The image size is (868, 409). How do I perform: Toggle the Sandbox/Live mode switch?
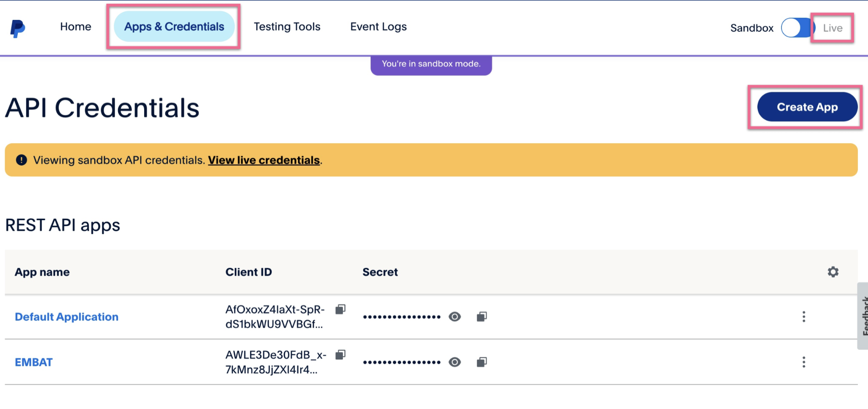pos(797,28)
